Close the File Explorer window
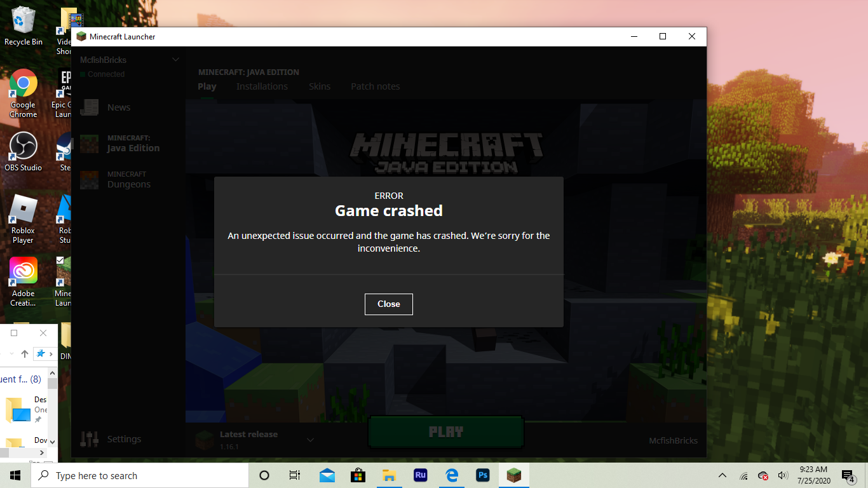868x488 pixels. (43, 333)
